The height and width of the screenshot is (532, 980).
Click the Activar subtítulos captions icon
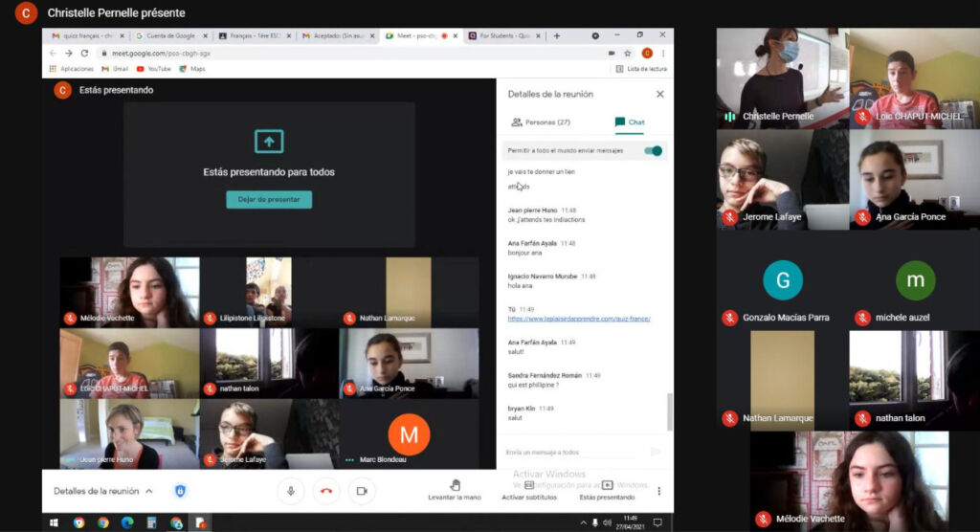(x=528, y=485)
